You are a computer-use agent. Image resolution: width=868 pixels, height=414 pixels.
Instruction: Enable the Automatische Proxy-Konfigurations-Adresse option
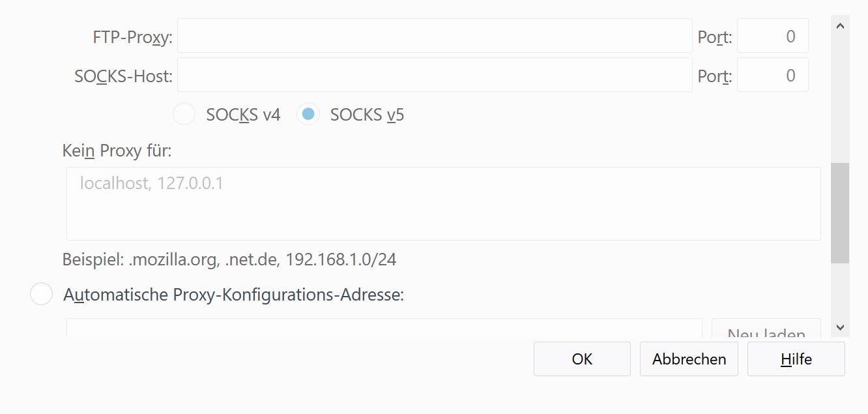tap(41, 294)
